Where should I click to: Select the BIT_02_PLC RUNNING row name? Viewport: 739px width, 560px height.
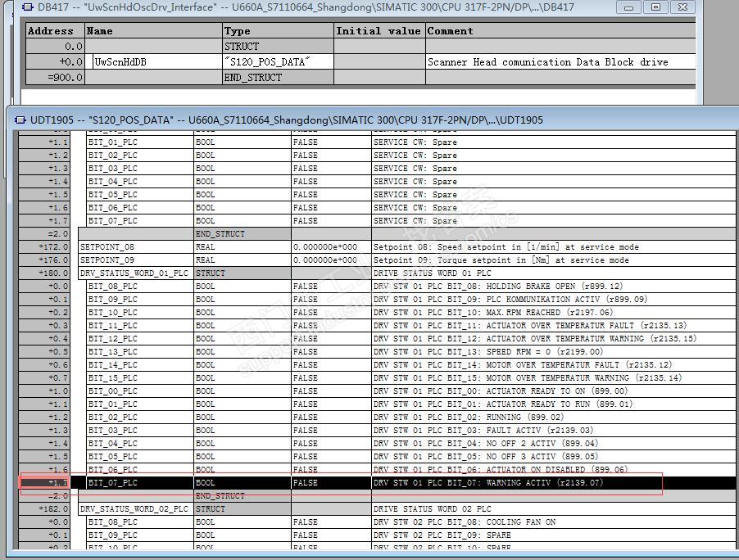pos(140,418)
